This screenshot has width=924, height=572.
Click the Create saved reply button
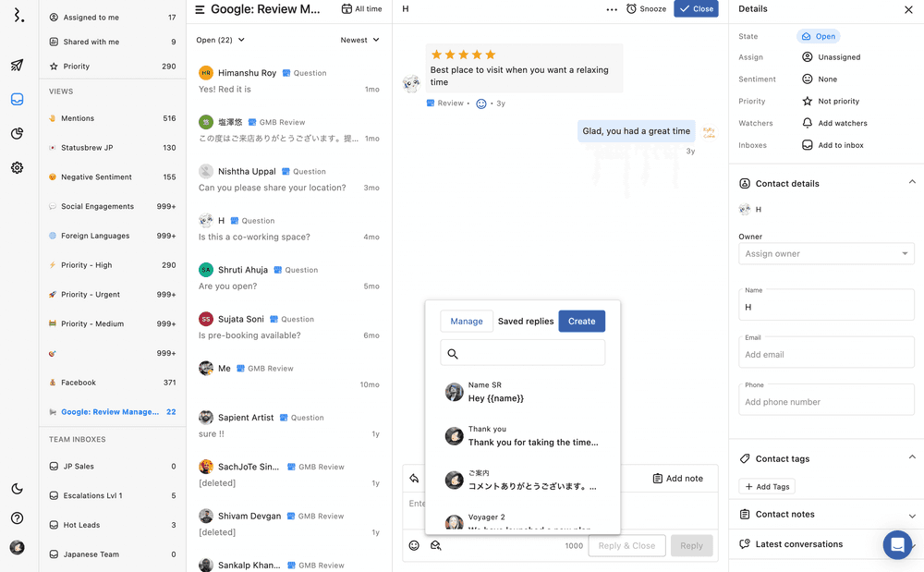tap(581, 322)
